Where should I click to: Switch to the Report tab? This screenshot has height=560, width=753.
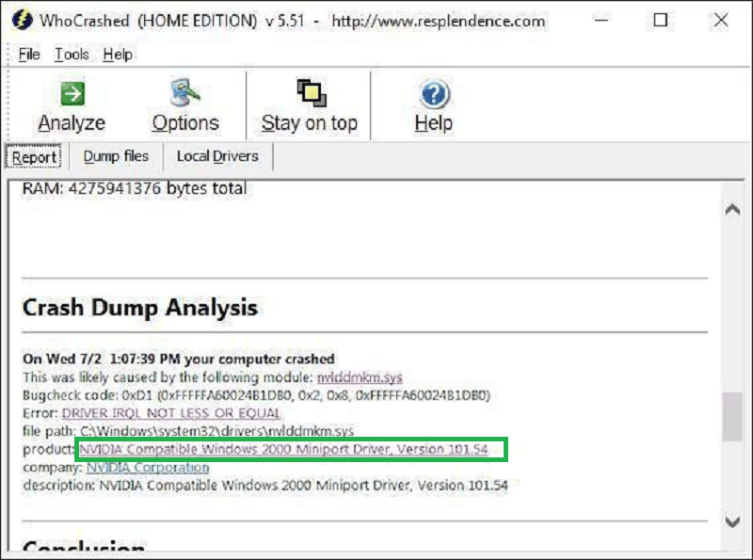pos(35,157)
